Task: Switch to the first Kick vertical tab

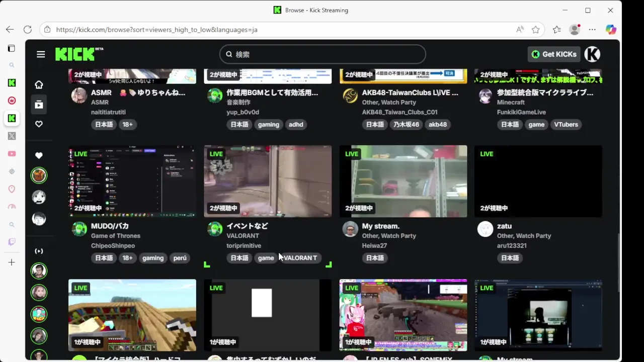Action: [12, 82]
